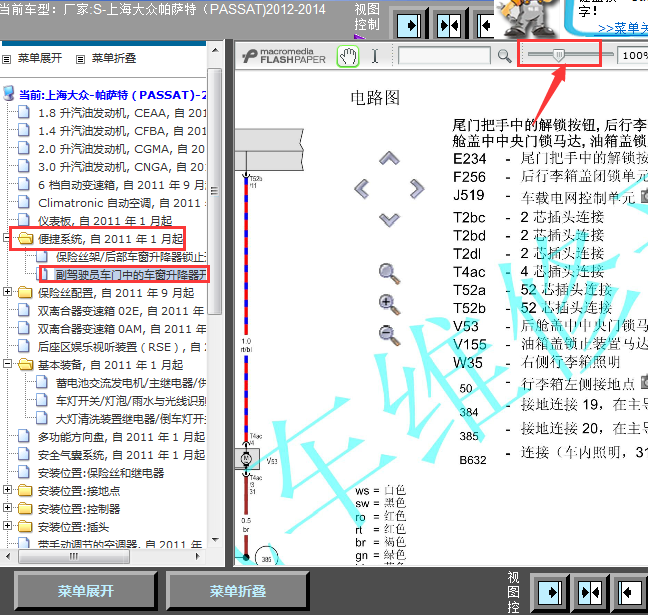648x615 pixels.
Task: Click the up arrow navigation overlay
Action: pyautogui.click(x=389, y=158)
